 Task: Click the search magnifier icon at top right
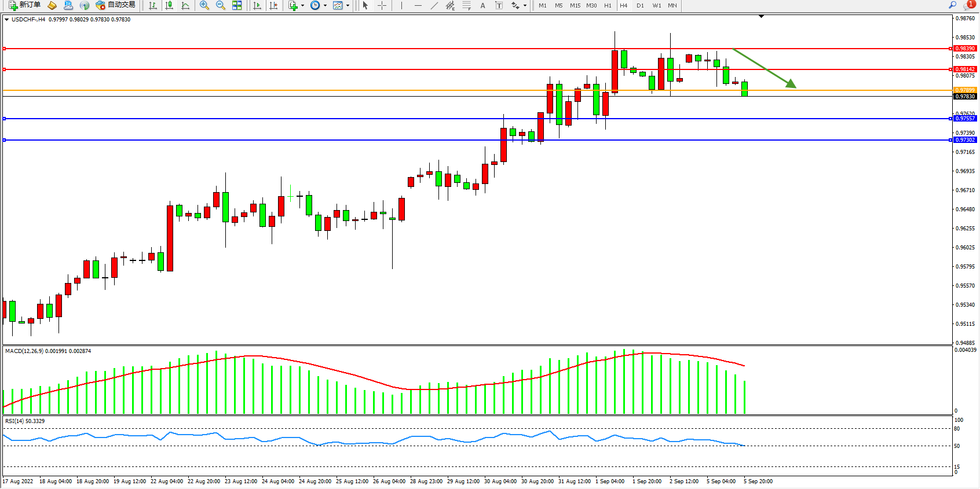coord(952,5)
